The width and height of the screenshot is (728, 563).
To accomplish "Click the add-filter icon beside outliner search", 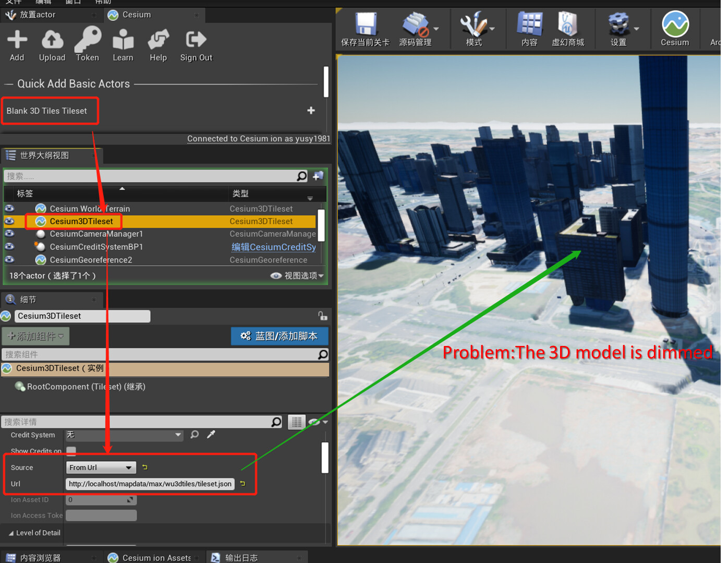I will coord(318,176).
